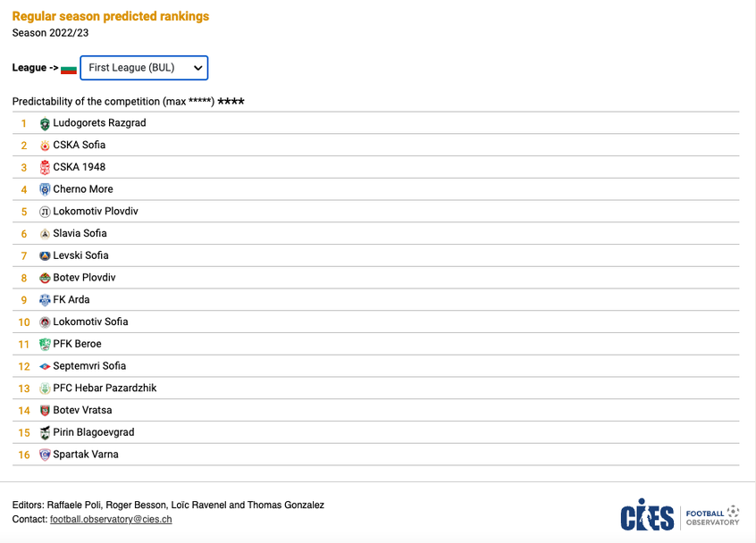Click the FK Arda club crest
The height and width of the screenshot is (543, 756).
[x=45, y=300]
